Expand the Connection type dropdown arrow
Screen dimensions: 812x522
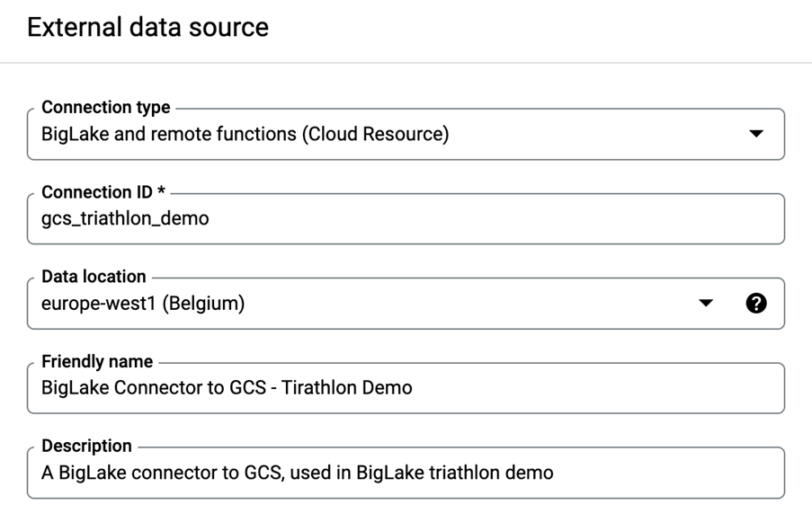tap(756, 135)
